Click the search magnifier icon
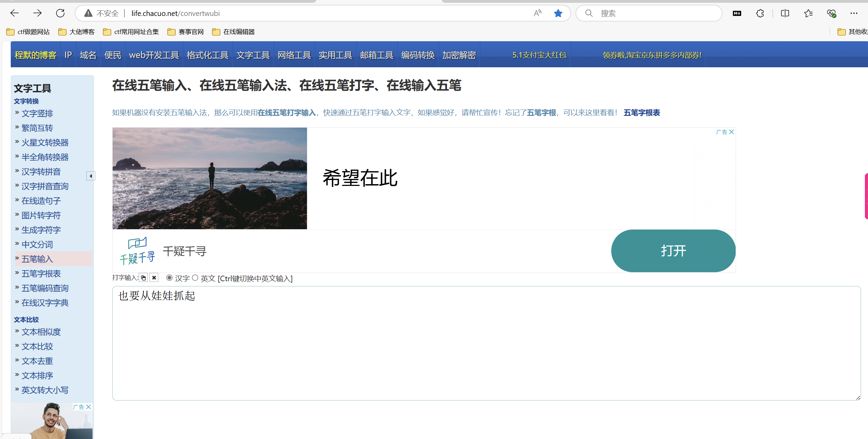Image resolution: width=868 pixels, height=439 pixels. point(589,13)
